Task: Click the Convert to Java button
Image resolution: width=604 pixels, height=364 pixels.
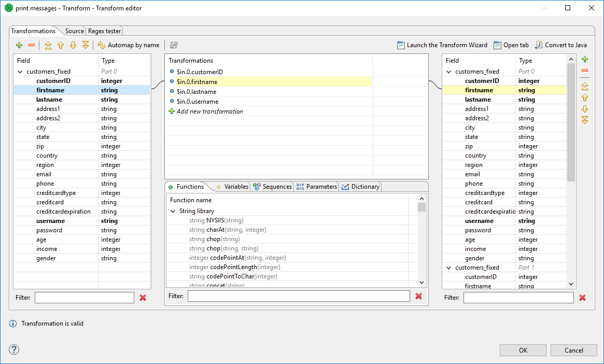Action: pyautogui.click(x=561, y=45)
